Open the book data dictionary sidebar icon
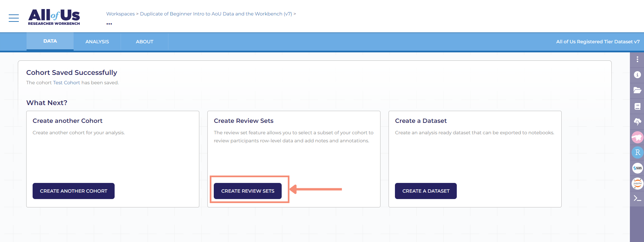The image size is (644, 242). click(637, 106)
